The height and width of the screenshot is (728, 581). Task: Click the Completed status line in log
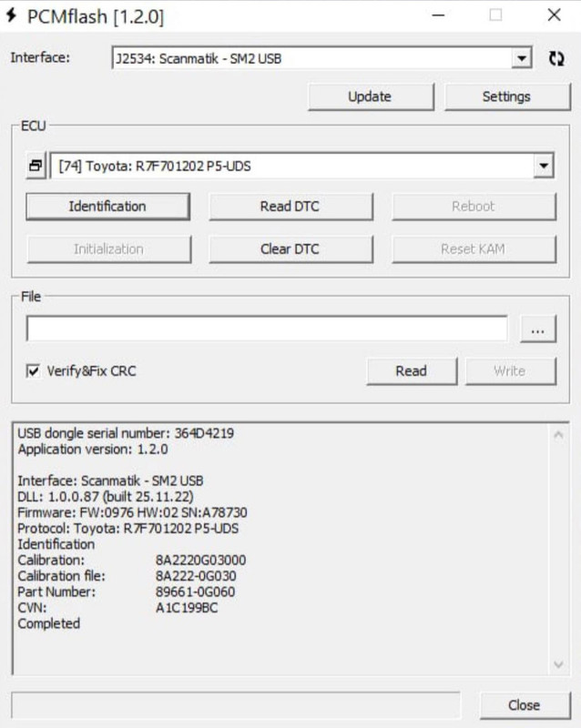click(x=49, y=623)
